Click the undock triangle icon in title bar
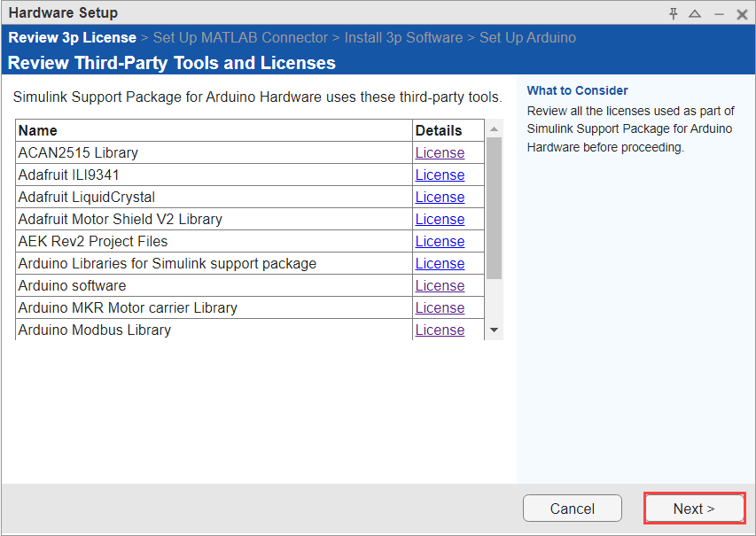The height and width of the screenshot is (536, 756). pyautogui.click(x=695, y=13)
